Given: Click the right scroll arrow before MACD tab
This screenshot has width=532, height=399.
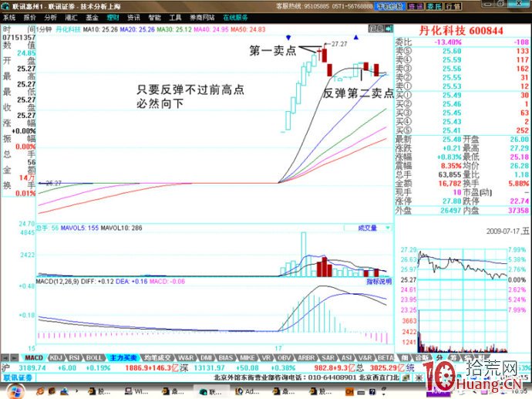Looking at the screenshot, I should pos(14,358).
